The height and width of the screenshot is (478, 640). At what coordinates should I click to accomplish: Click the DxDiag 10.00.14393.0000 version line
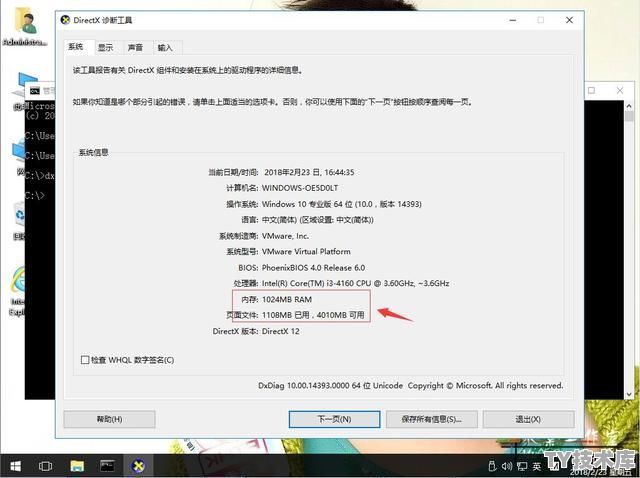pos(411,386)
